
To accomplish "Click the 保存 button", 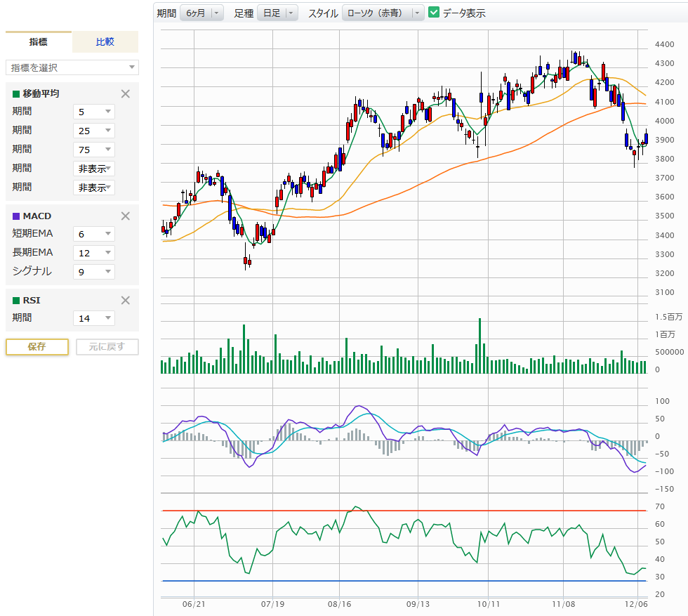I will 37,347.
